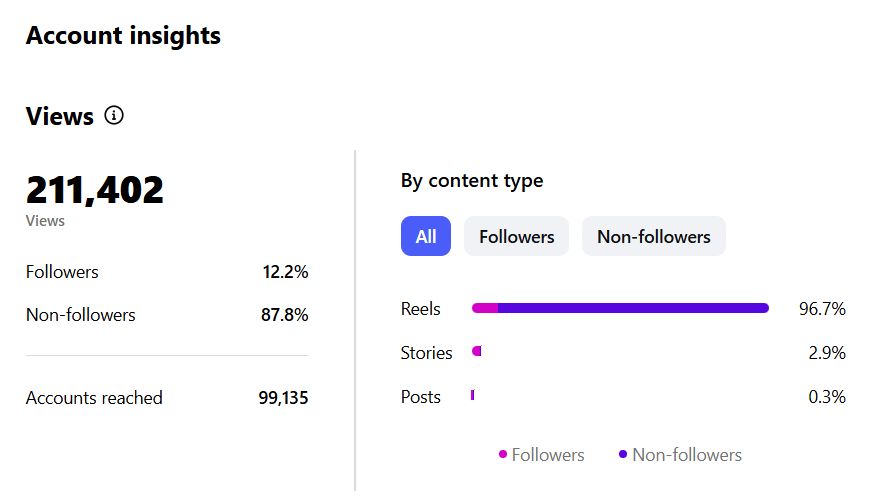Click the purple Non-followers legend dot
Screen dimensions: 895x497
pos(623,455)
